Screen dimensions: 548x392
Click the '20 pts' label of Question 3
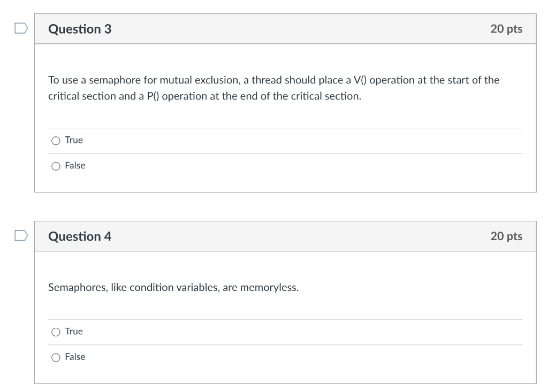tap(506, 29)
